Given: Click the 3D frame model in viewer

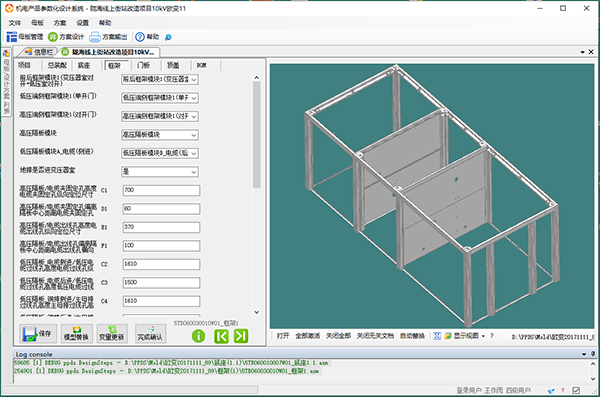Looking at the screenshot, I should pos(431,195).
